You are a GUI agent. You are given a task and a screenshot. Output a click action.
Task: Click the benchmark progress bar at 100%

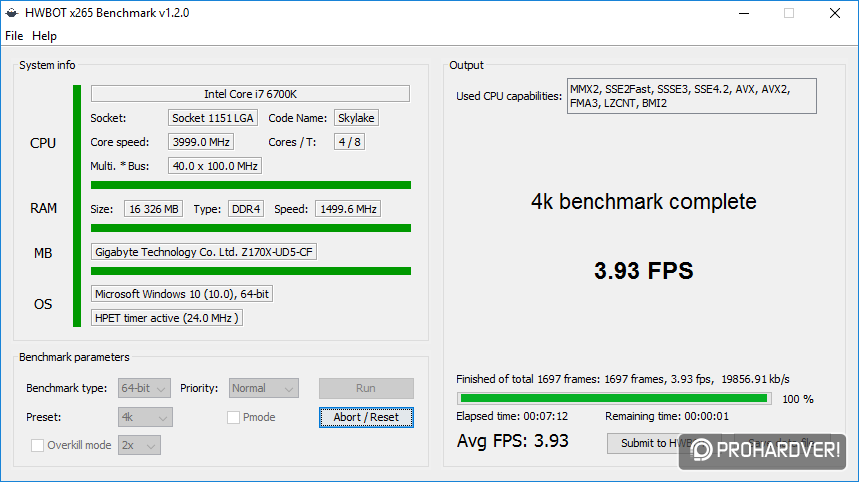pos(614,398)
